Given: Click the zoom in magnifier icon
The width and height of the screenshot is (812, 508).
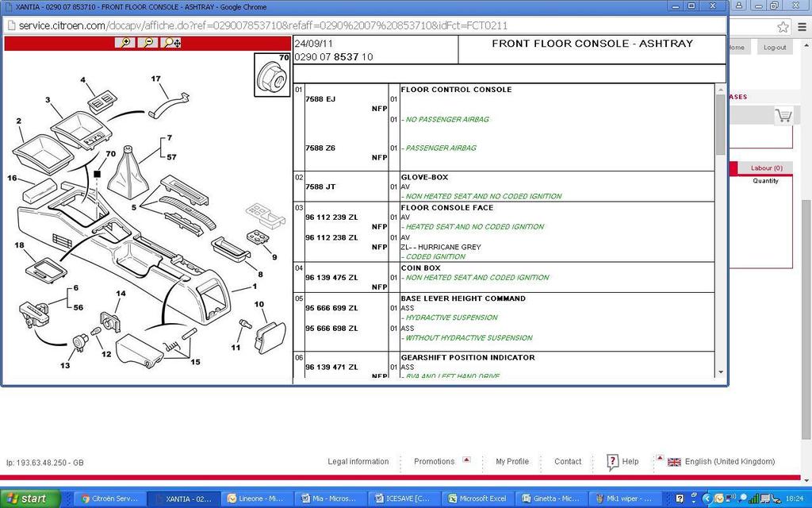Looking at the screenshot, I should 125,43.
